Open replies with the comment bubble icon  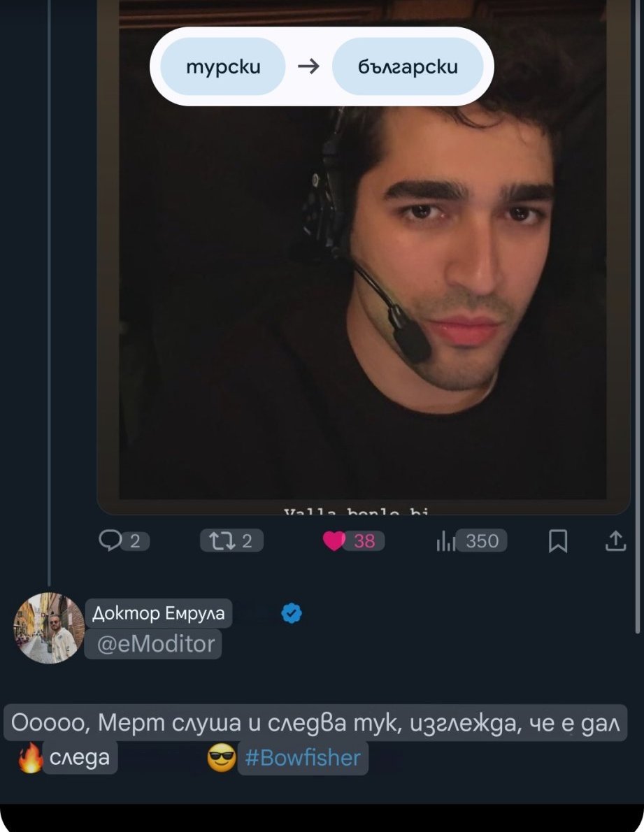tap(110, 540)
